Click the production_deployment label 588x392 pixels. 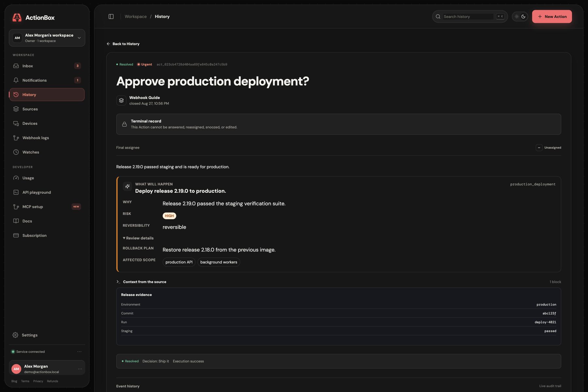tap(533, 184)
